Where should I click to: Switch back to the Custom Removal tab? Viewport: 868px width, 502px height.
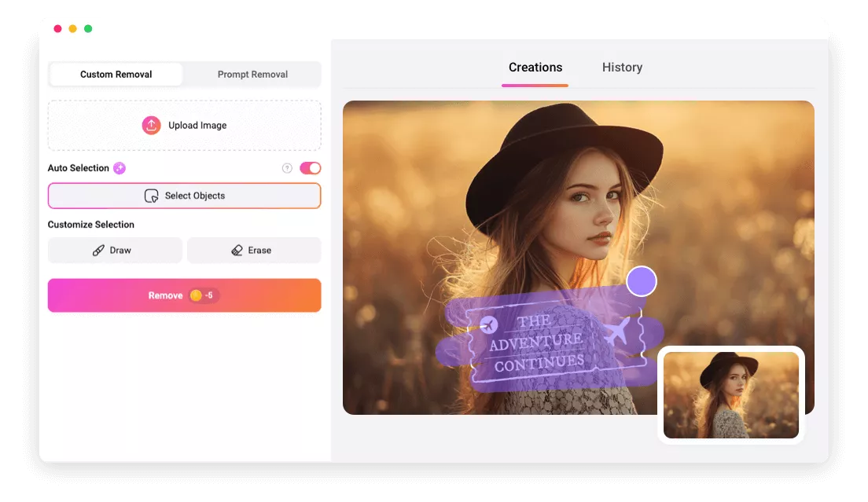pos(116,74)
